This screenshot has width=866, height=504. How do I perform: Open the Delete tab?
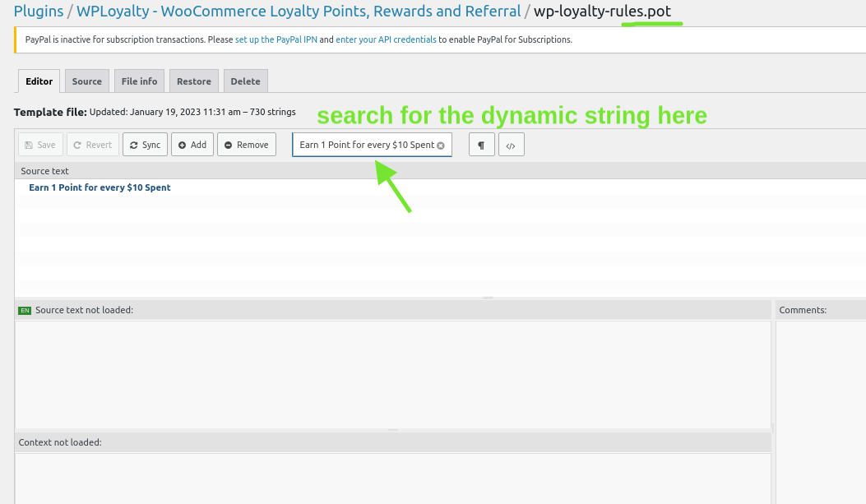[245, 81]
